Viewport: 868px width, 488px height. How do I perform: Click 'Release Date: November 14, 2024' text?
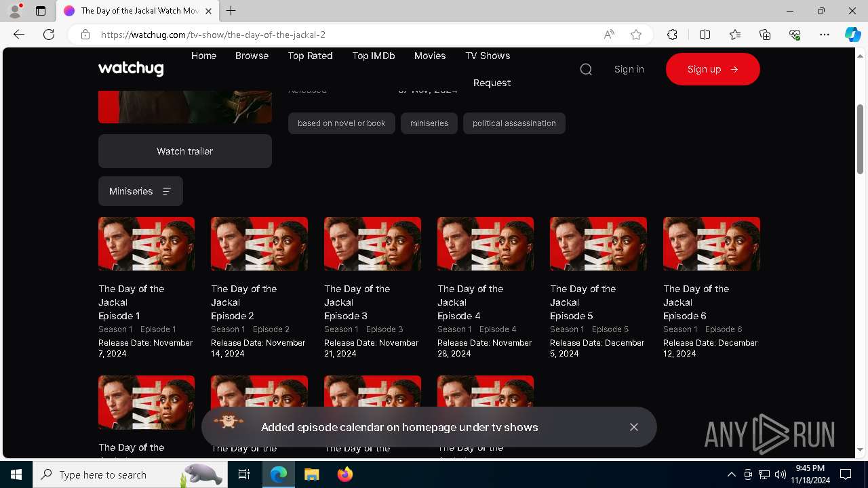point(258,348)
